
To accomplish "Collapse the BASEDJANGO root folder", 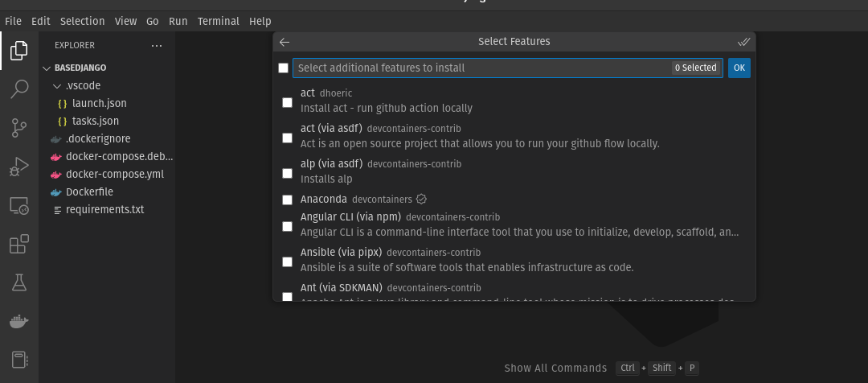I will point(47,68).
